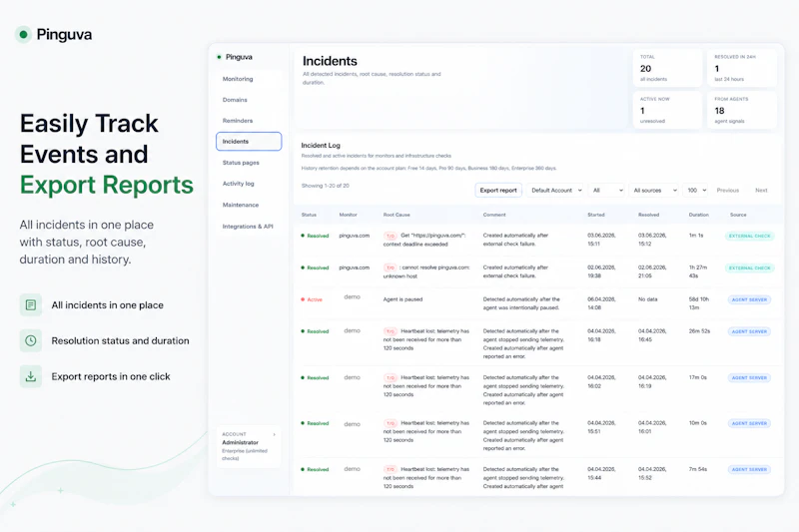Click the Active now unresolved card
This screenshot has width=799, height=532.
tap(667, 110)
